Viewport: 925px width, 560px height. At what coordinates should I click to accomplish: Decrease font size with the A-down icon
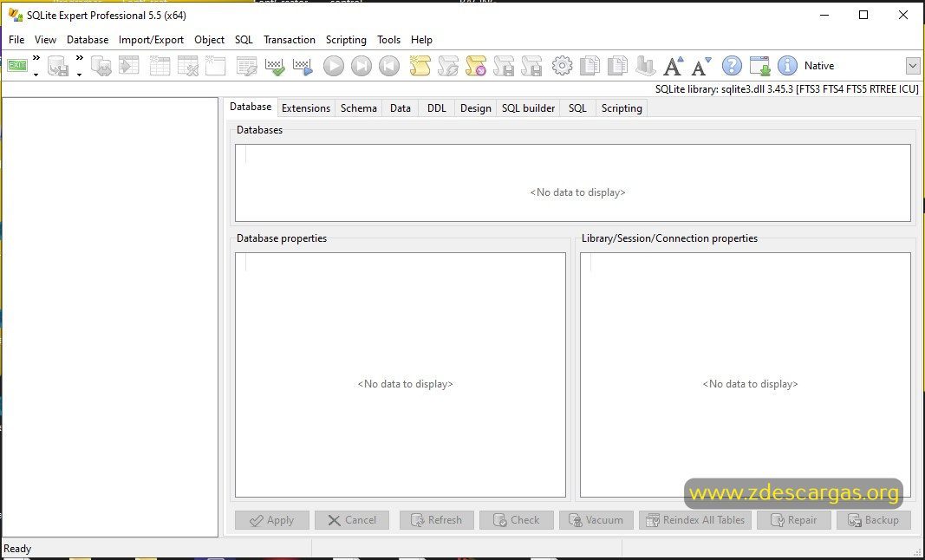pyautogui.click(x=700, y=66)
